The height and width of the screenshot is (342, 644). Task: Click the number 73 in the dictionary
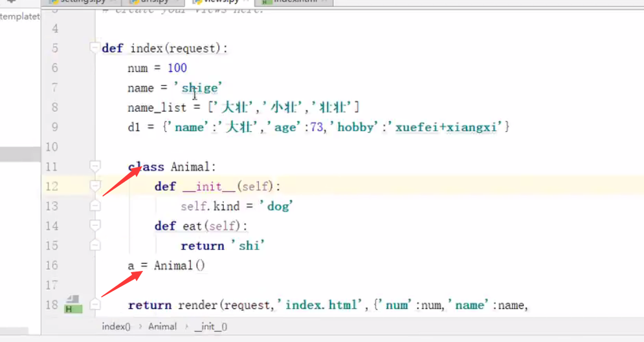[x=316, y=127]
